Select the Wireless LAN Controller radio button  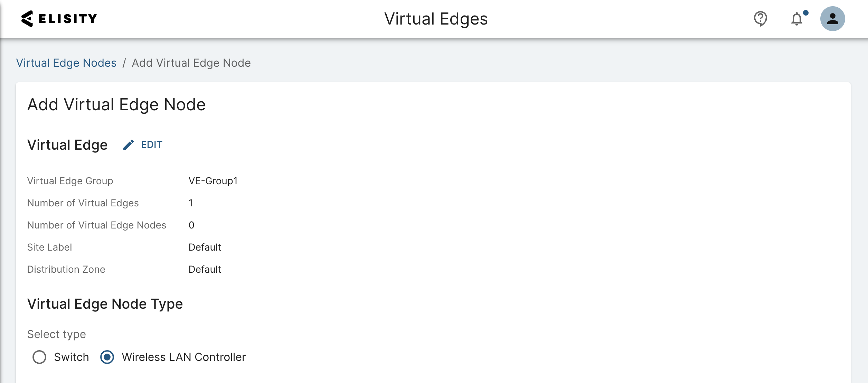click(x=107, y=357)
